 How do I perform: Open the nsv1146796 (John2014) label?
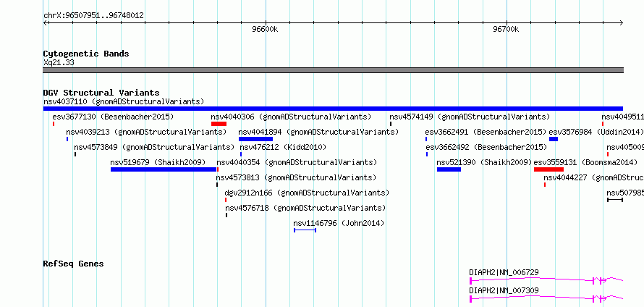(x=339, y=223)
